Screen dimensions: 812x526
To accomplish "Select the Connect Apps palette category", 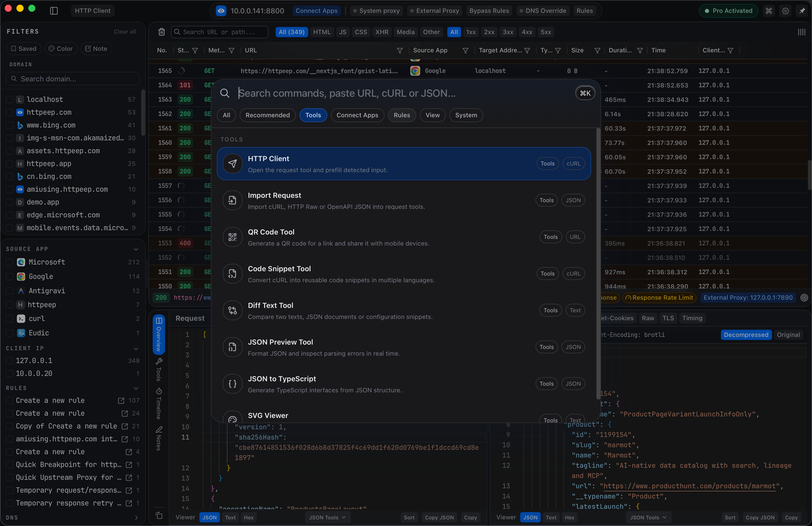I will [x=357, y=115].
